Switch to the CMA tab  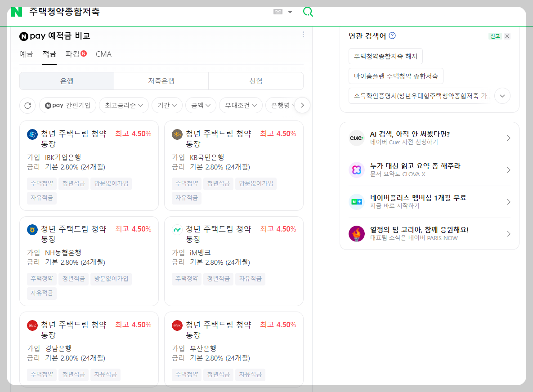104,54
